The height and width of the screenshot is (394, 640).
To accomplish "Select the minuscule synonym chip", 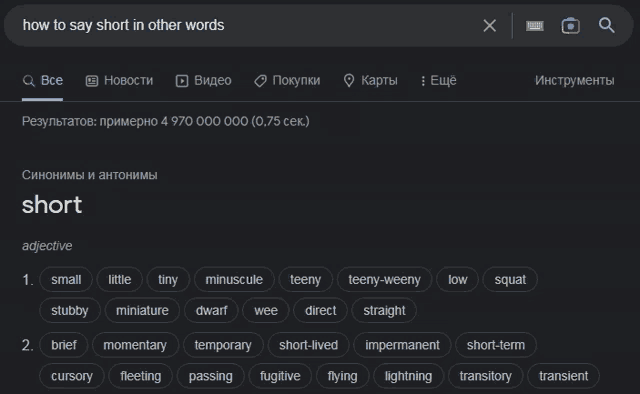I will click(234, 280).
